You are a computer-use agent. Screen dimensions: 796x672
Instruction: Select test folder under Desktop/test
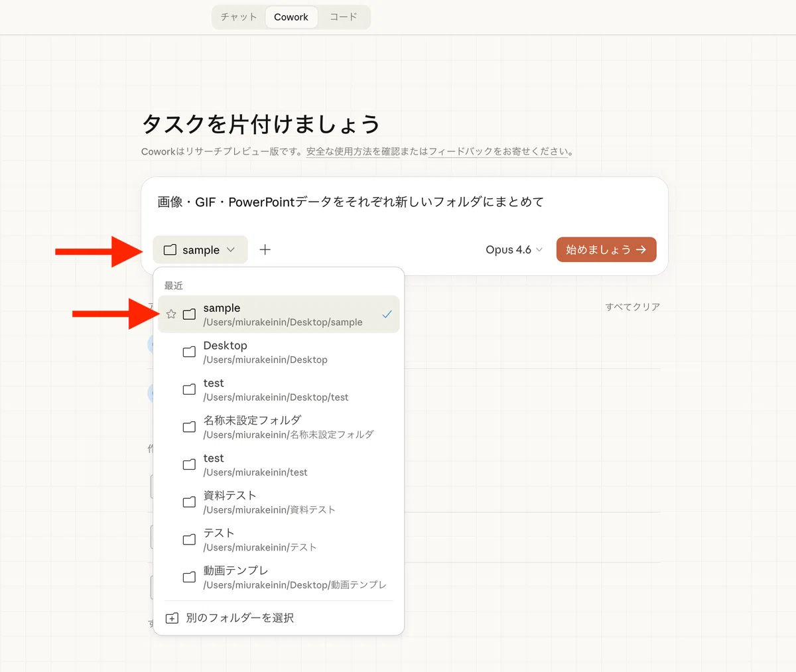279,389
